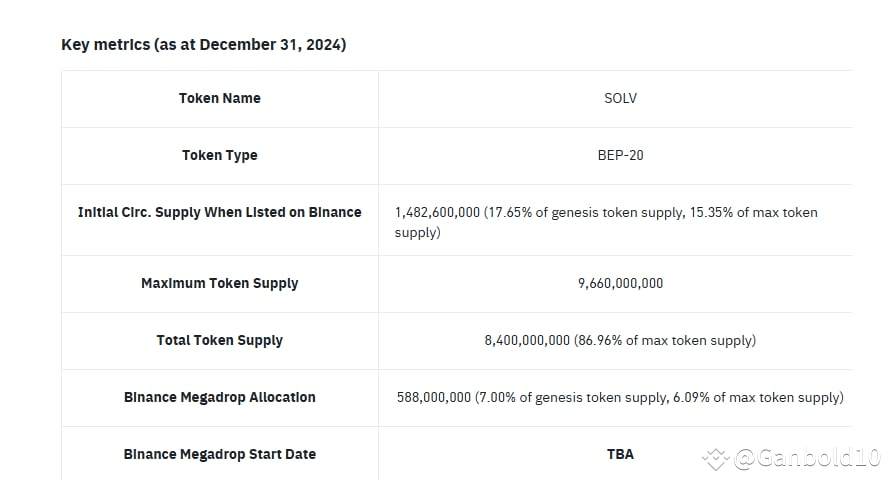Click the Binance logo watermark icon
Viewport: 889px width, 480px height.
pyautogui.click(x=715, y=459)
